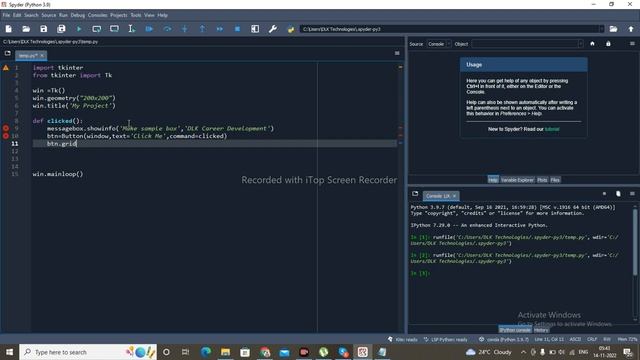640x360 pixels.
Task: Run selection or current line
Action: pyautogui.click(x=132, y=29)
